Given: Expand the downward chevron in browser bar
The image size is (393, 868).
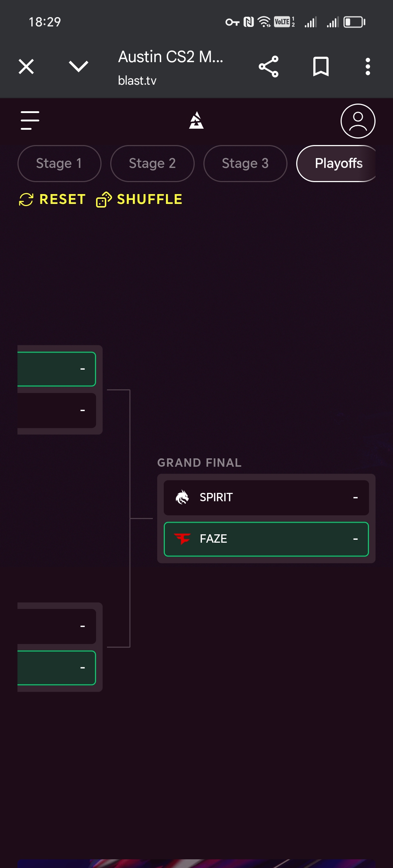Looking at the screenshot, I should (79, 67).
